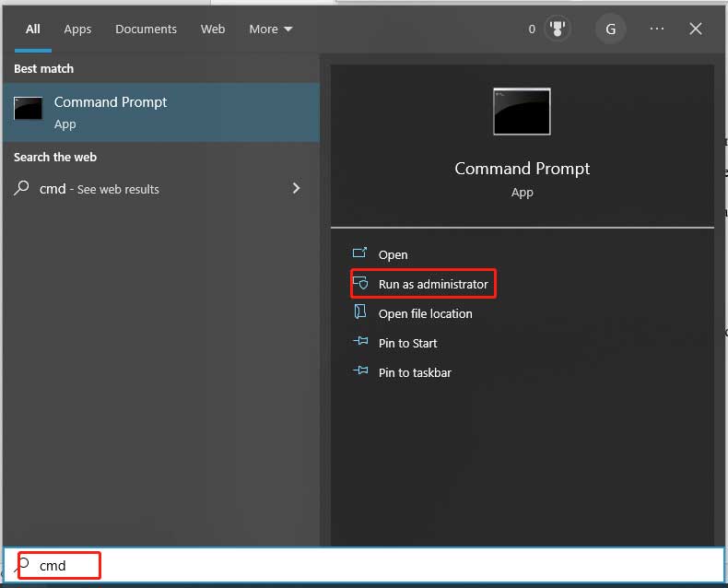Click the small Command Prompt icon under Best match
The height and width of the screenshot is (588, 728).
[x=28, y=110]
